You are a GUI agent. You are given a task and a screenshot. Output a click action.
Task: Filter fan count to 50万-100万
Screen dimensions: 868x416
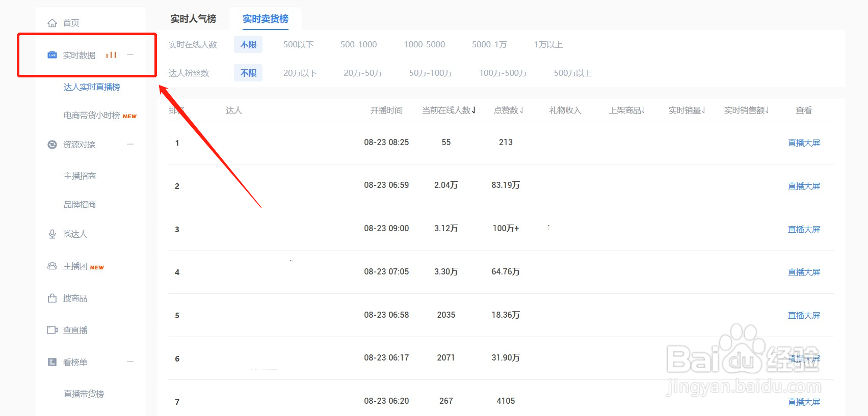(431, 73)
